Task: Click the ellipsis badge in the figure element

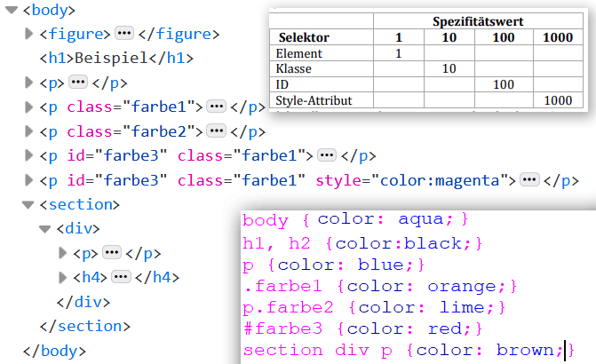Action: click(124, 35)
